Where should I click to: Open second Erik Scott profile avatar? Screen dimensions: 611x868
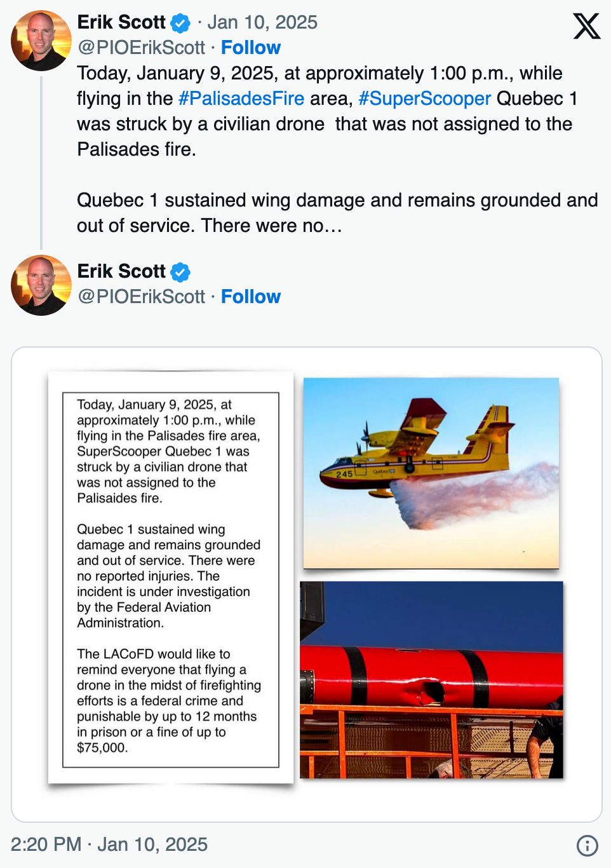tap(41, 285)
